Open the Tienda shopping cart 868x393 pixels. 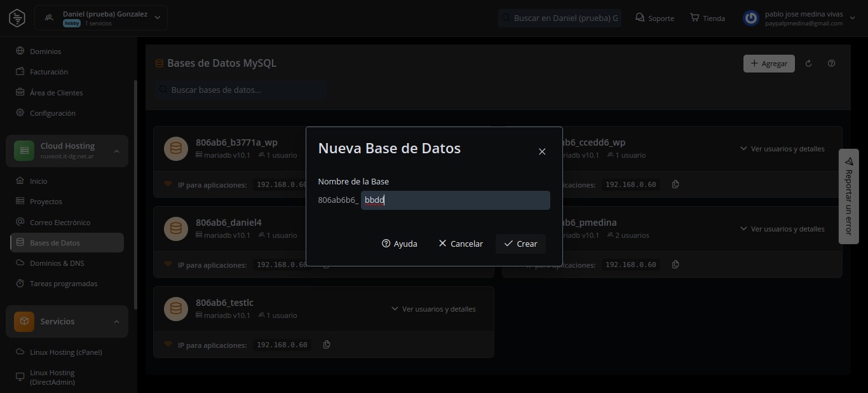pos(707,18)
